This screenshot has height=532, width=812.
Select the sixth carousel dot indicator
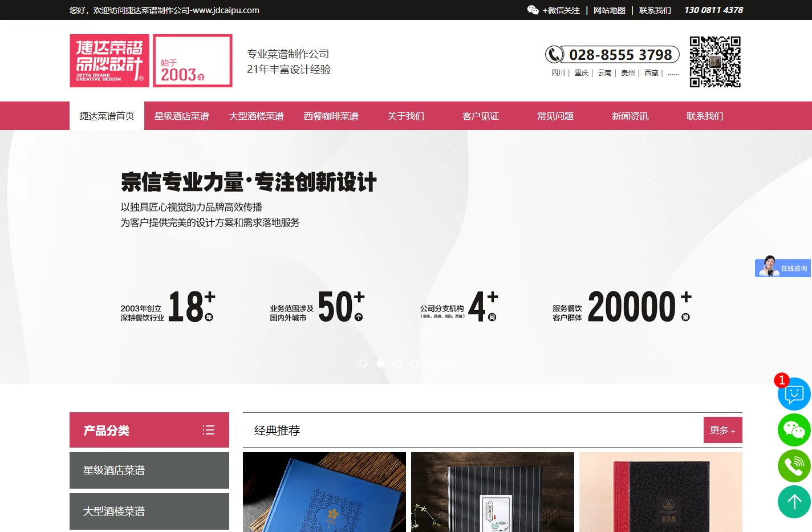click(x=449, y=363)
